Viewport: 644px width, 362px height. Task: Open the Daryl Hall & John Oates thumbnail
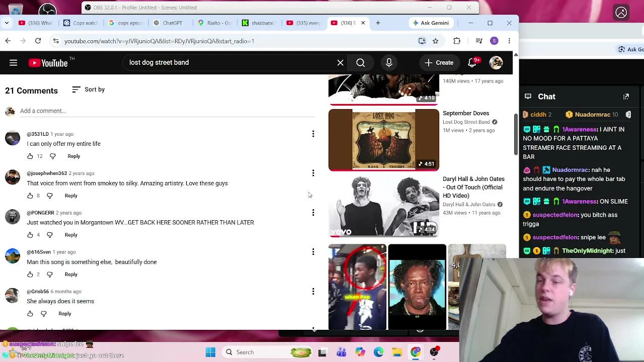pos(384,206)
